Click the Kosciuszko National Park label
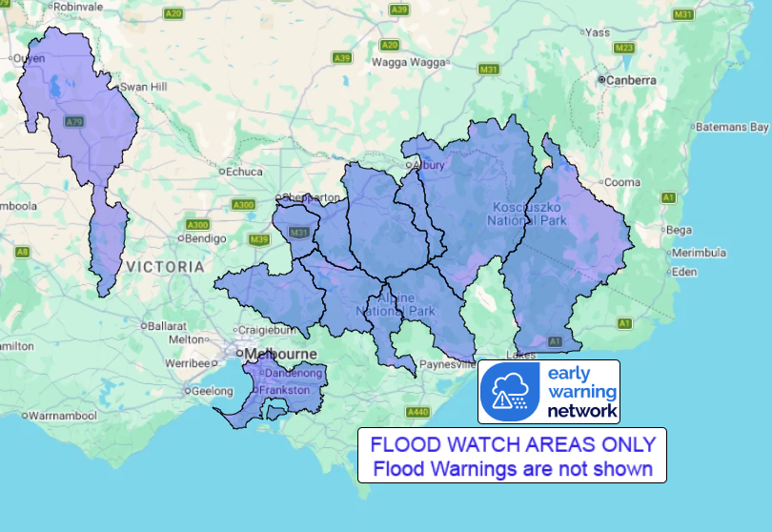Viewport: 772px width, 532px height. pos(527,214)
